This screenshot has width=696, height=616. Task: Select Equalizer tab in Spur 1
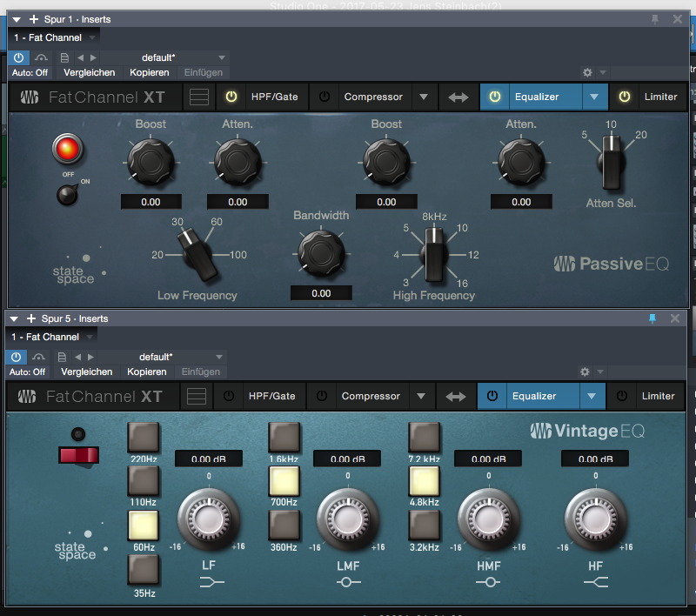537,97
